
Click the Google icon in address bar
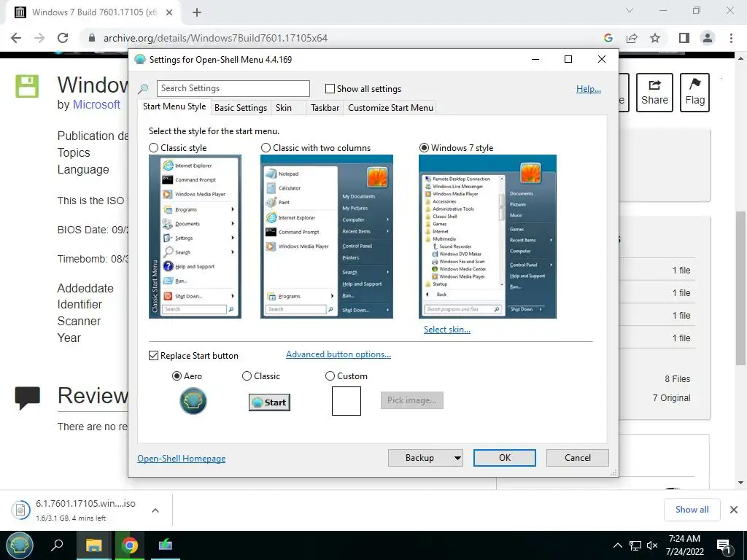click(608, 38)
